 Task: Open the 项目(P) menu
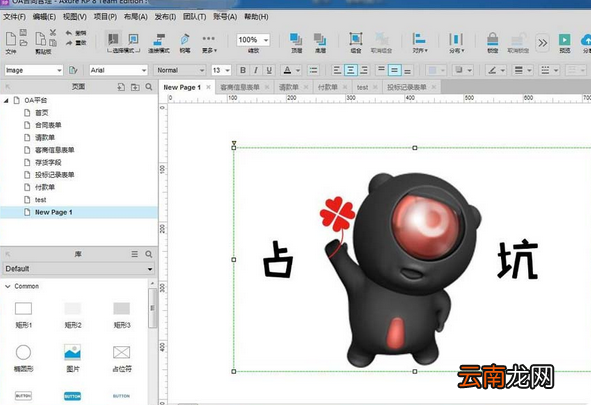point(105,17)
